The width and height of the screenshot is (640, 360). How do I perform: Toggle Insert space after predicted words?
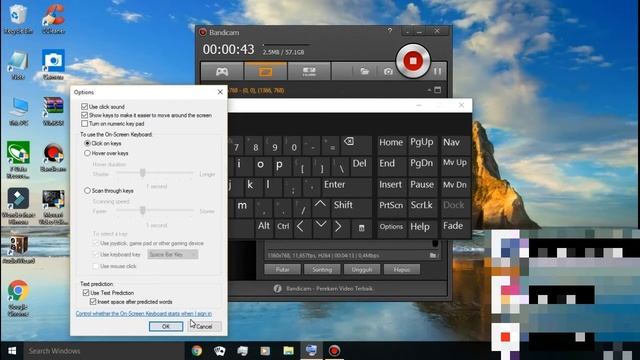[x=93, y=302]
